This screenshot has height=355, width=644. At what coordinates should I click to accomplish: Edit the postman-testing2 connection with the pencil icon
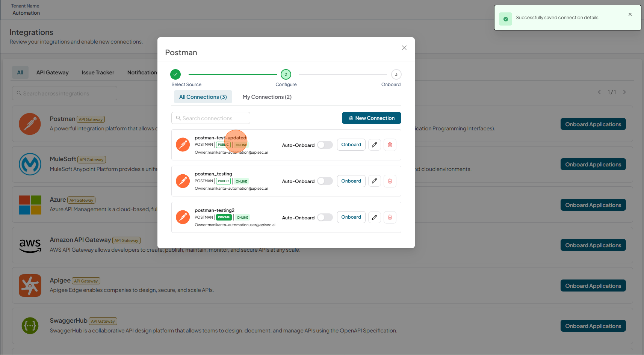click(x=374, y=217)
